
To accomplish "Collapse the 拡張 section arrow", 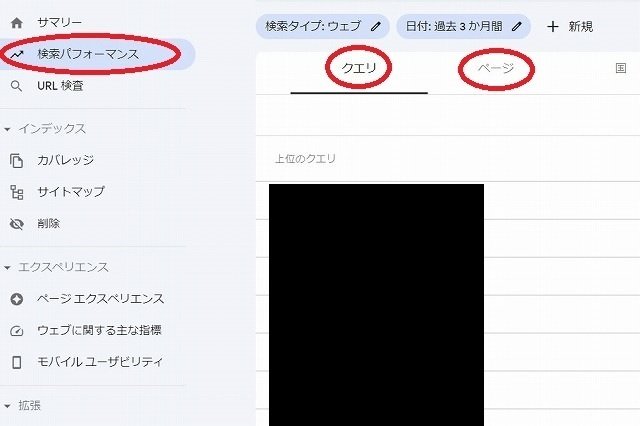I will coord(7,406).
